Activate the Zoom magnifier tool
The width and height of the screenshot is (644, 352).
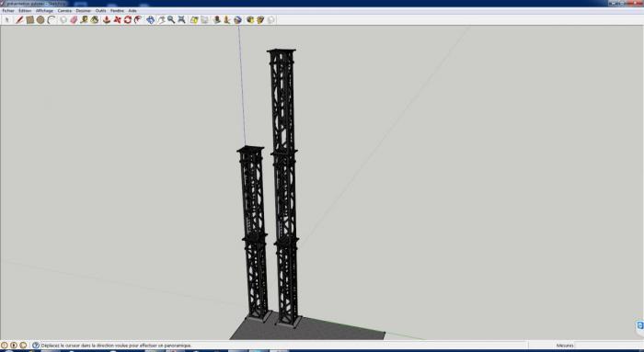171,19
